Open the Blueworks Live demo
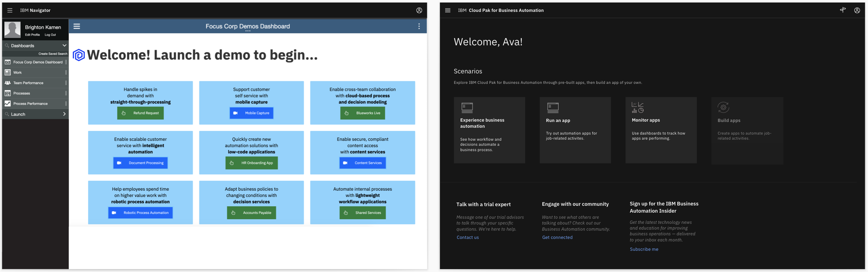 click(x=363, y=113)
